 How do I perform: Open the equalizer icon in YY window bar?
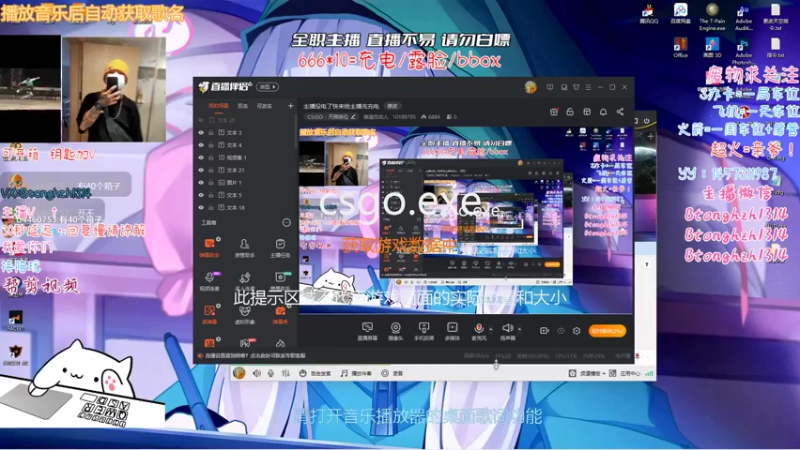pyautogui.click(x=286, y=373)
